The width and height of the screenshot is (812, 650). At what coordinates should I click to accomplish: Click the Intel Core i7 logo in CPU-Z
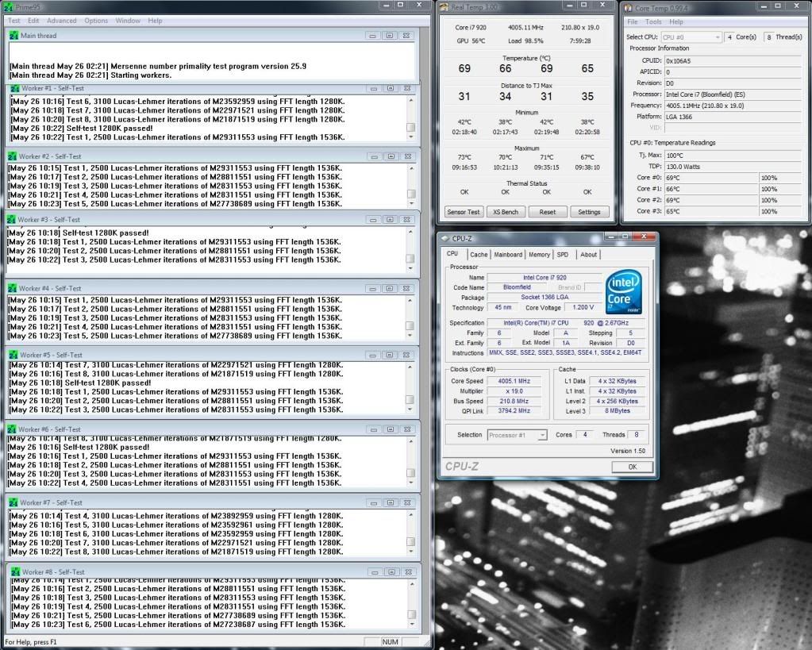click(624, 291)
